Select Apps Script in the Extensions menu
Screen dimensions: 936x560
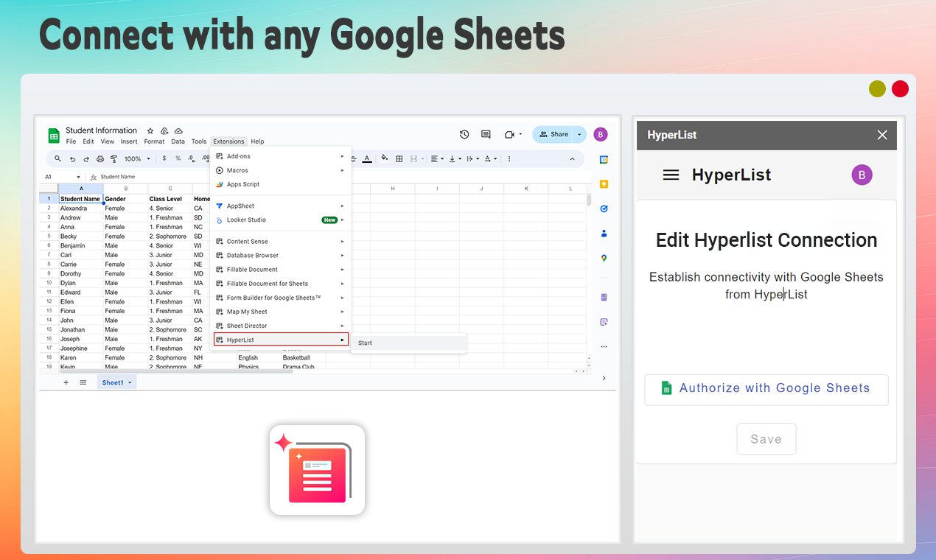coord(280,184)
